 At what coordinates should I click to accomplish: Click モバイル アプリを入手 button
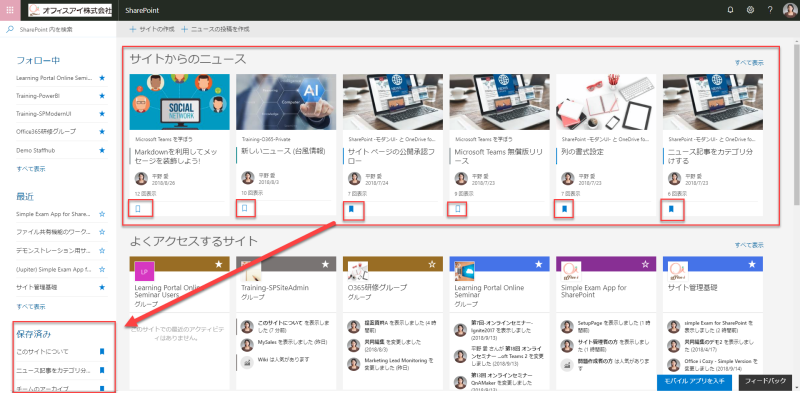[695, 382]
